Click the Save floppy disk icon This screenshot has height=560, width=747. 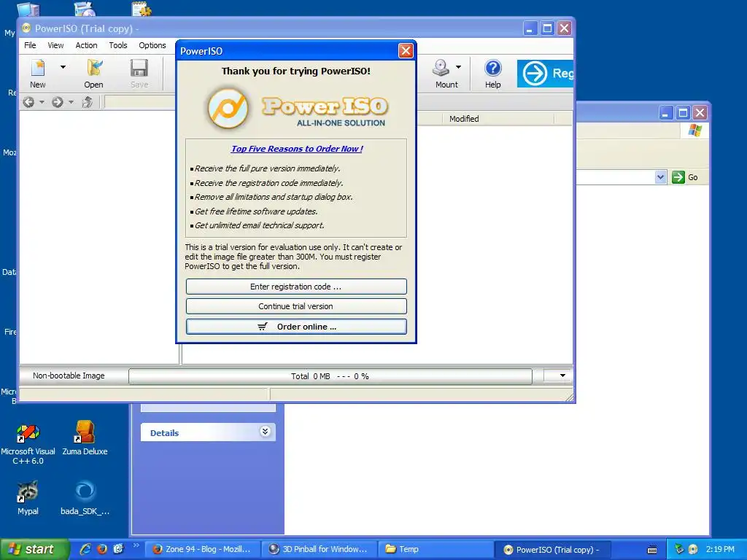tap(139, 68)
